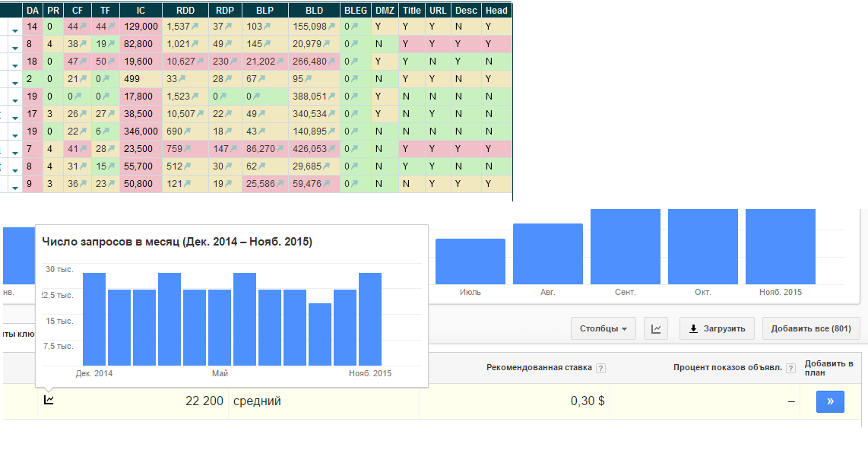This screenshot has height=469, width=868.
Task: Click the chart toggle button beside Столбцы
Action: (x=656, y=329)
